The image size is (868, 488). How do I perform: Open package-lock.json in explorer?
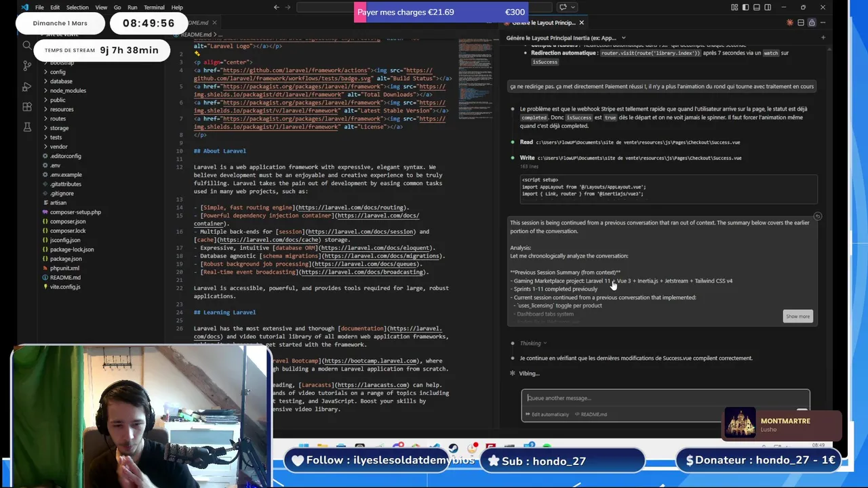(x=72, y=249)
